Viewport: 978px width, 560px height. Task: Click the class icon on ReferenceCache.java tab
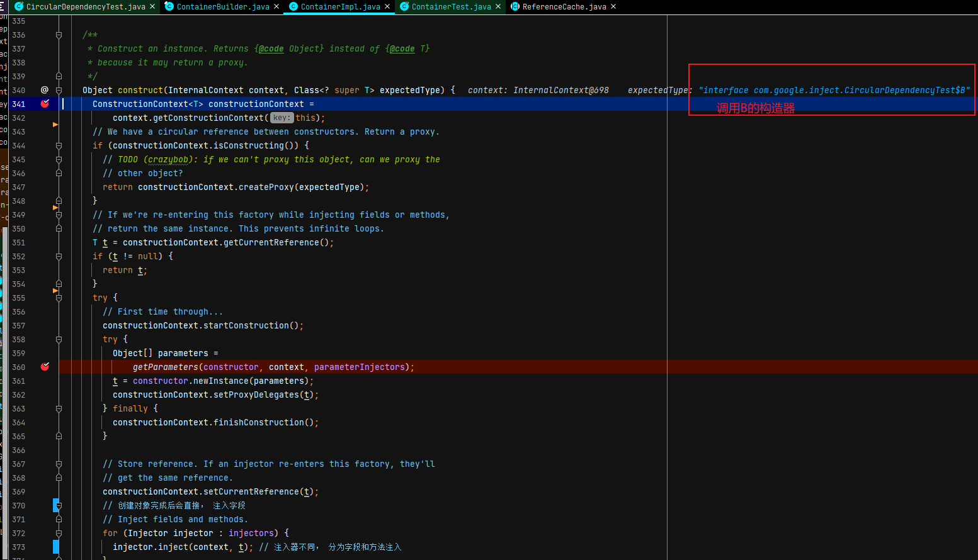pyautogui.click(x=515, y=6)
